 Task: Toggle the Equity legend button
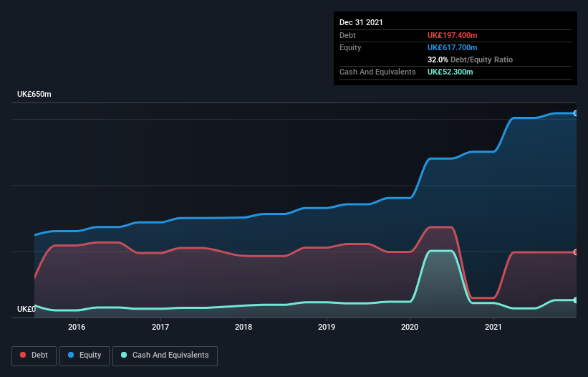pyautogui.click(x=85, y=355)
